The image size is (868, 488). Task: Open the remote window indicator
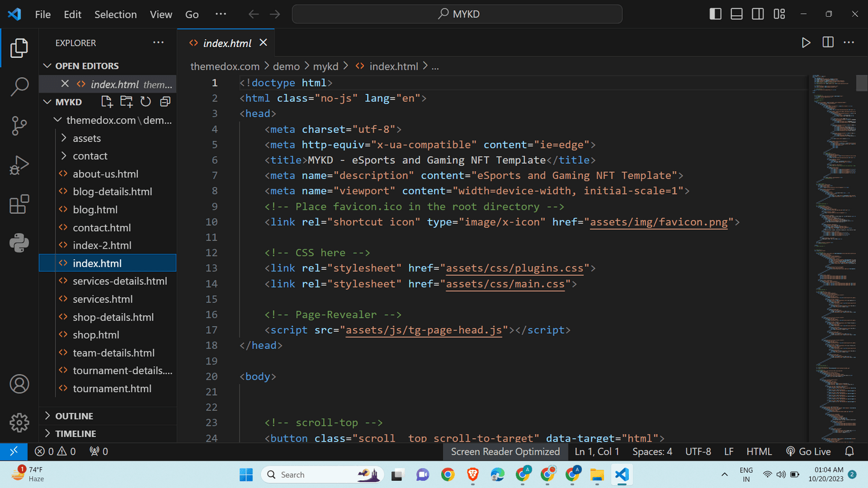pyautogui.click(x=13, y=451)
